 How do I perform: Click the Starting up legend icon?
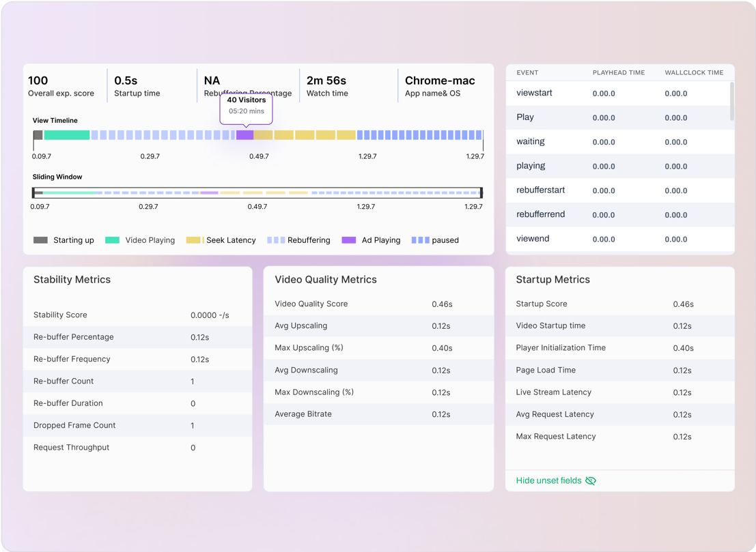tap(39, 240)
